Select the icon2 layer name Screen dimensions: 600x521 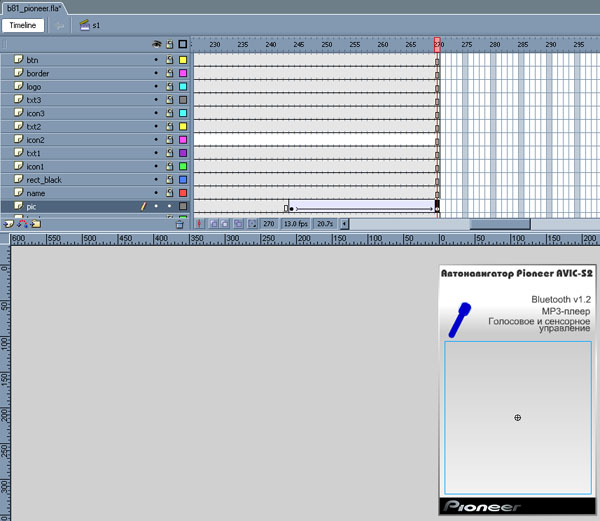pos(36,140)
